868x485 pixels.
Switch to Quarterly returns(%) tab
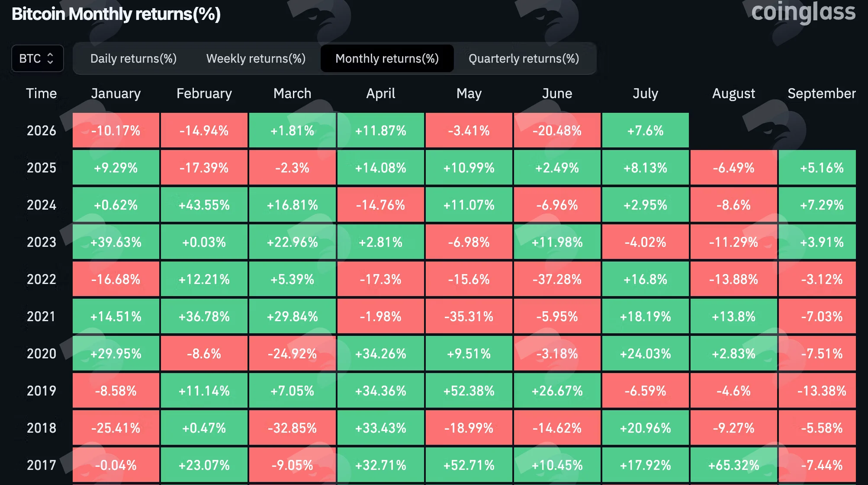pos(524,58)
